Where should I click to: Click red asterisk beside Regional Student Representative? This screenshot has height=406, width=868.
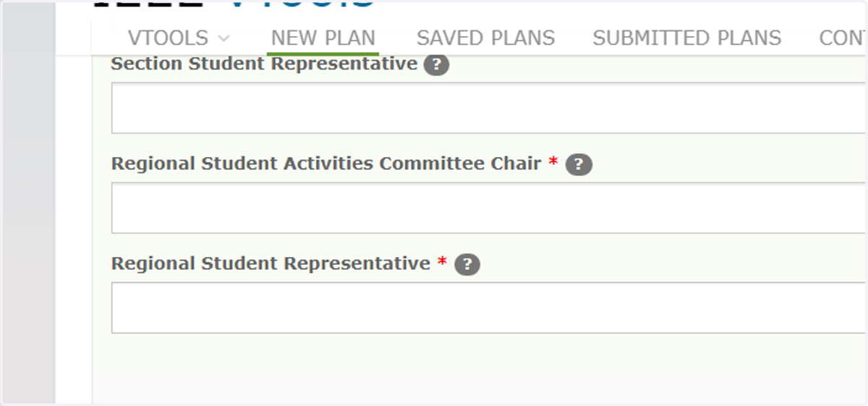[x=442, y=261]
